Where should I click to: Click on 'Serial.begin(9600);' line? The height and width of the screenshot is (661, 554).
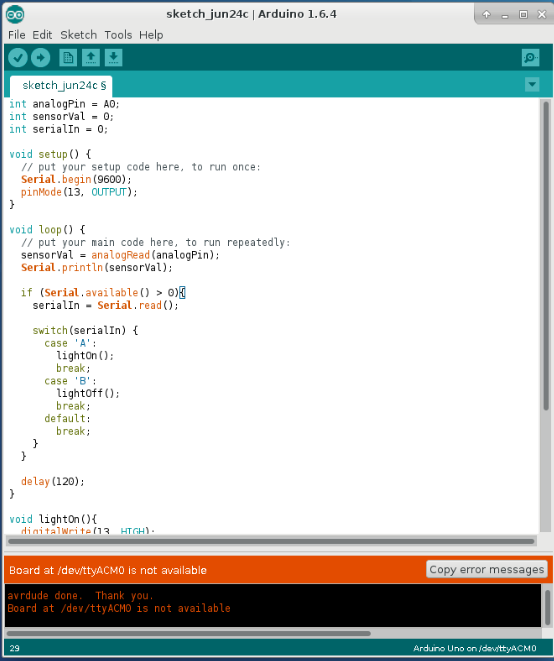click(76, 180)
